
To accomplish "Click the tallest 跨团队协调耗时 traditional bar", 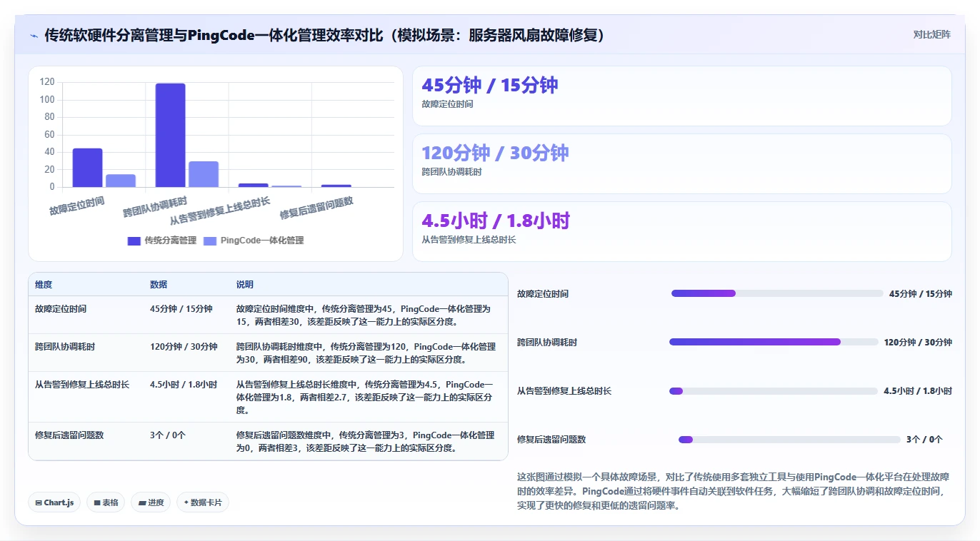I will (x=170, y=136).
